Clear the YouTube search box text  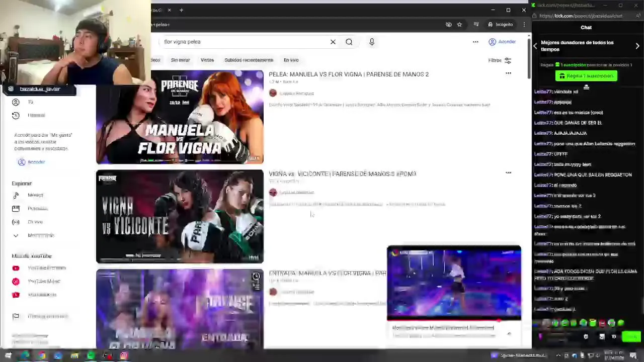[x=333, y=42]
